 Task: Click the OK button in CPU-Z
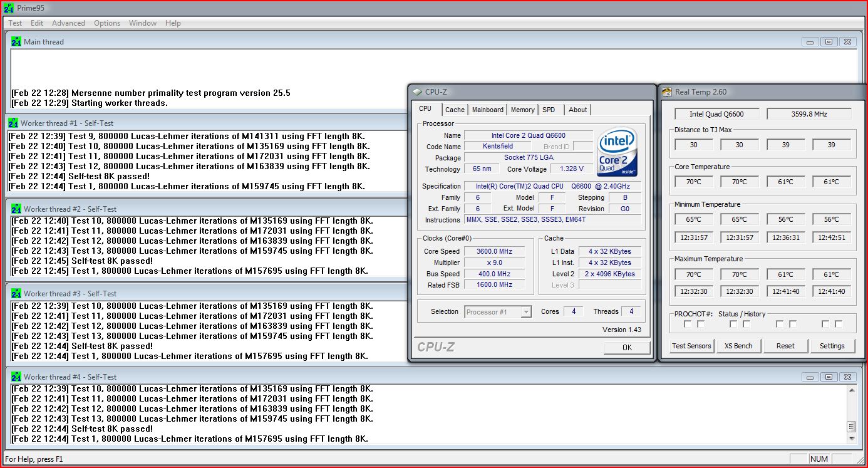pyautogui.click(x=627, y=348)
